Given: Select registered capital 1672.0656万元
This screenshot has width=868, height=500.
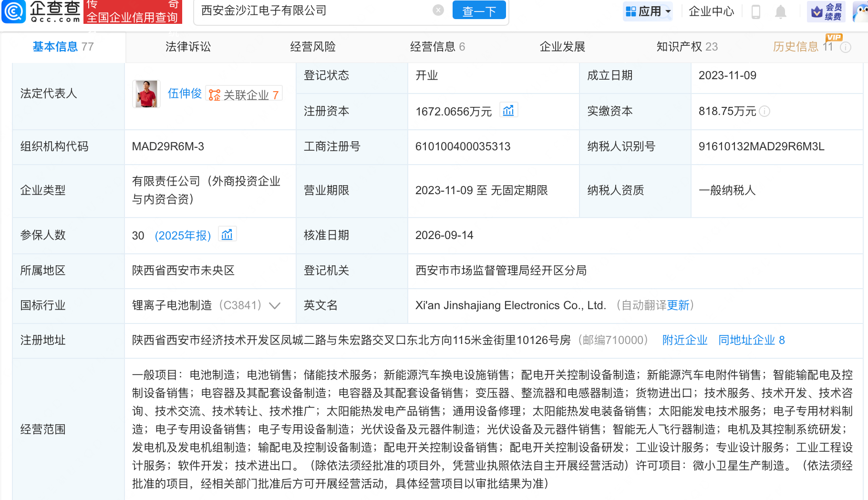Looking at the screenshot, I should [x=453, y=112].
